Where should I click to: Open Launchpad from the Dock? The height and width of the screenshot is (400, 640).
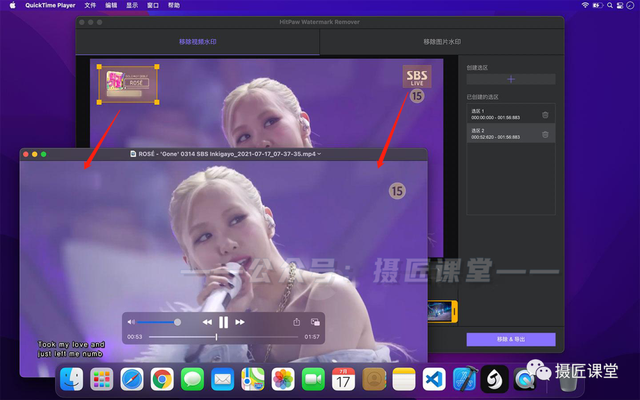tap(102, 379)
